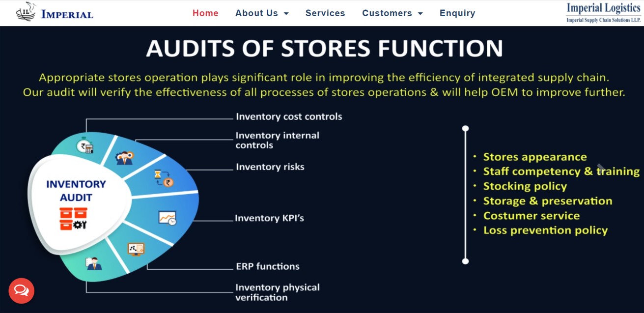The image size is (644, 313).
Task: Click the Costumer service bullet
Action: 532,216
